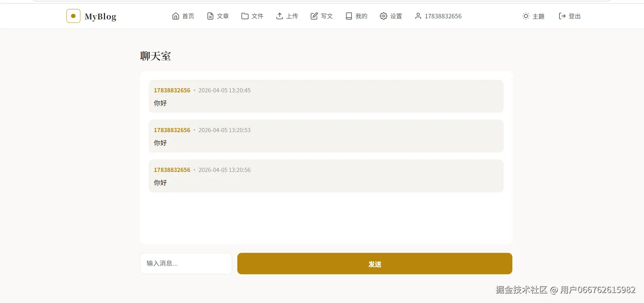Image resolution: width=644 pixels, height=303 pixels.
Task: Click the upload arrow icon
Action: [x=280, y=16]
